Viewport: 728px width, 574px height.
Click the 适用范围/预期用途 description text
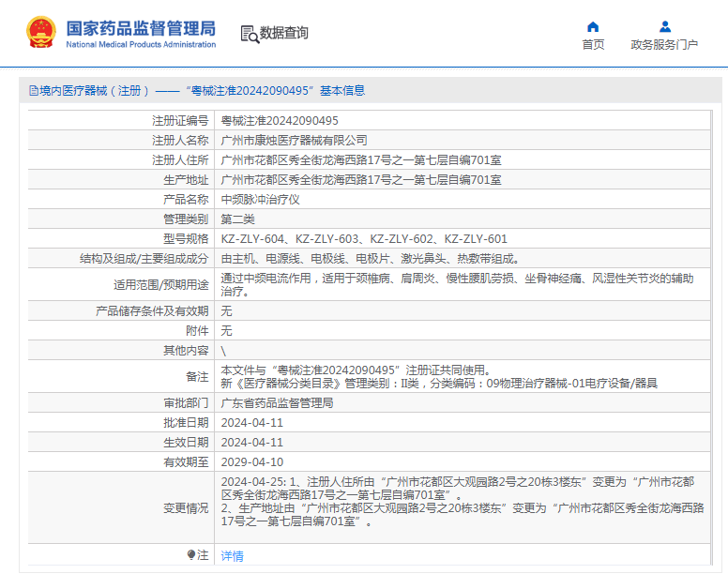tap(457, 284)
